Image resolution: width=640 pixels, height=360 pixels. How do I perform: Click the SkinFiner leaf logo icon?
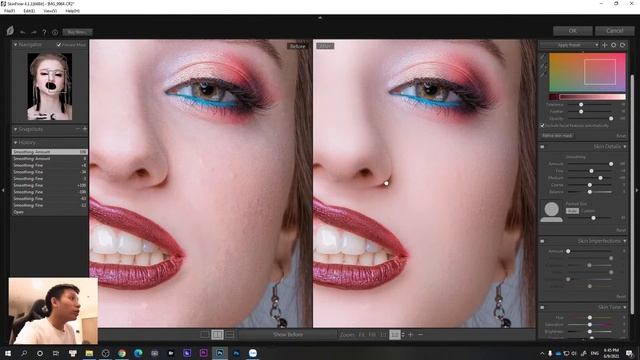pos(10,31)
